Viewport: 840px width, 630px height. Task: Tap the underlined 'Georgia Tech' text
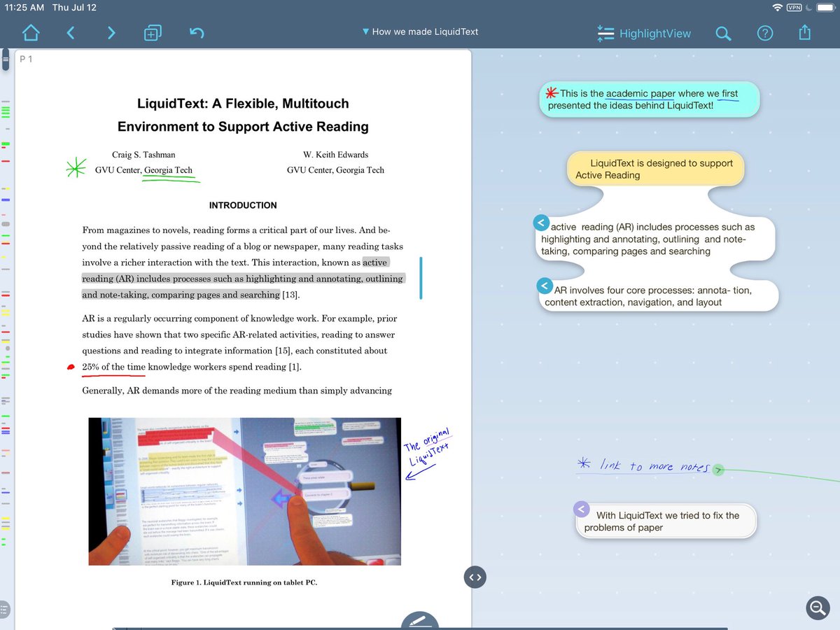(x=168, y=170)
